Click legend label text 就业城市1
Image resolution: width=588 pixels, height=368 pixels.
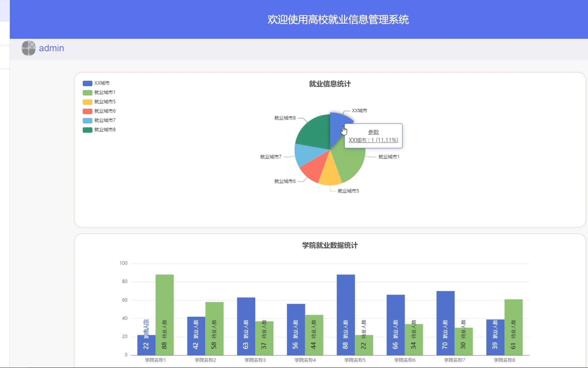point(105,92)
